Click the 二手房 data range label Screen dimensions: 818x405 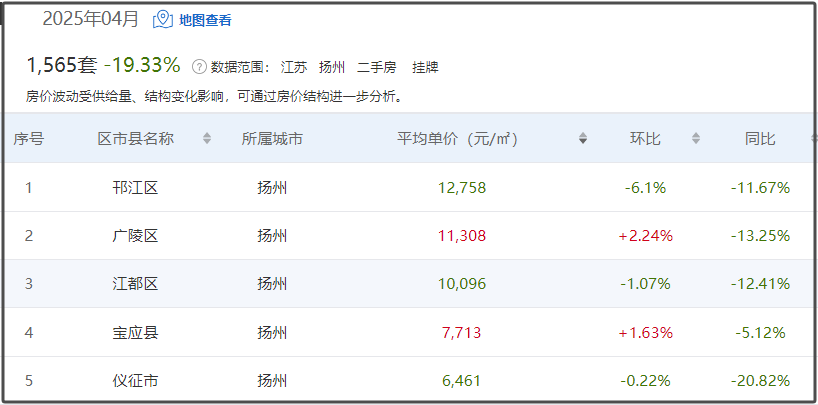[x=377, y=67]
